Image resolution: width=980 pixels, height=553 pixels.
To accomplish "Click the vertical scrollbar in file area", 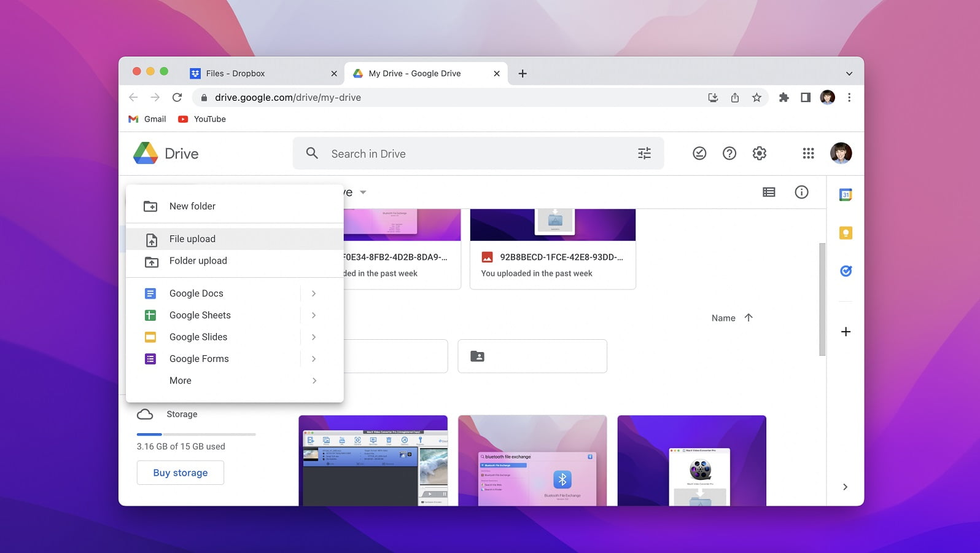I will 822,299.
